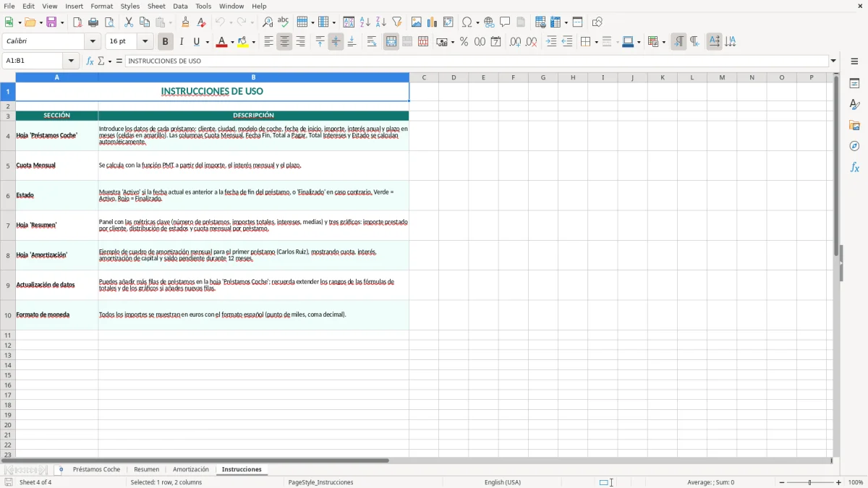Toggle Merge and Center Cells

[391, 42]
